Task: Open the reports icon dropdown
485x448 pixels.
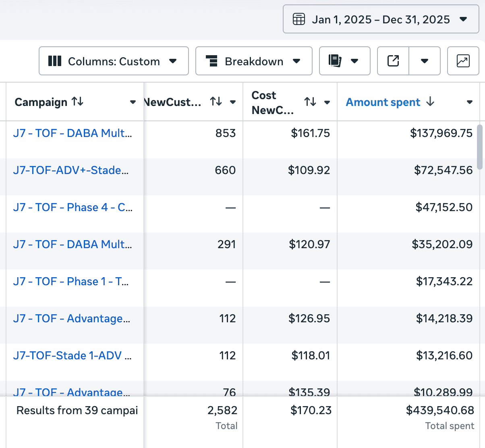Action: 344,61
